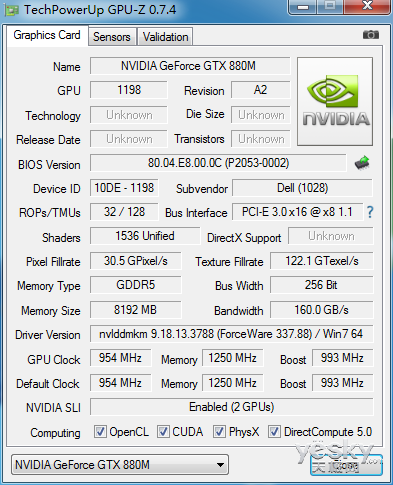The image size is (393, 485).
Task: Click the ROPs/TMUs 32 / 128 field
Action: [124, 212]
